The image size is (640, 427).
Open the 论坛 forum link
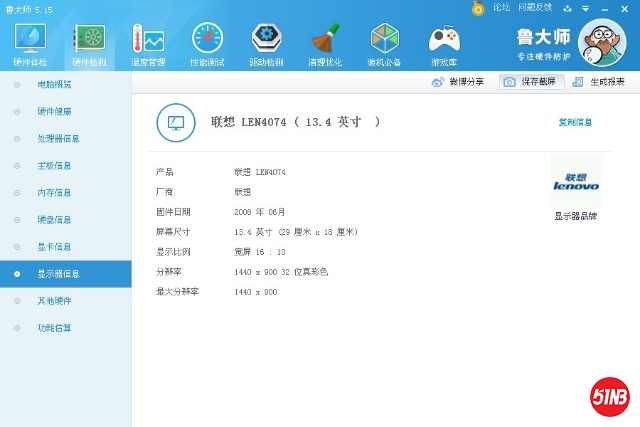(x=501, y=7)
